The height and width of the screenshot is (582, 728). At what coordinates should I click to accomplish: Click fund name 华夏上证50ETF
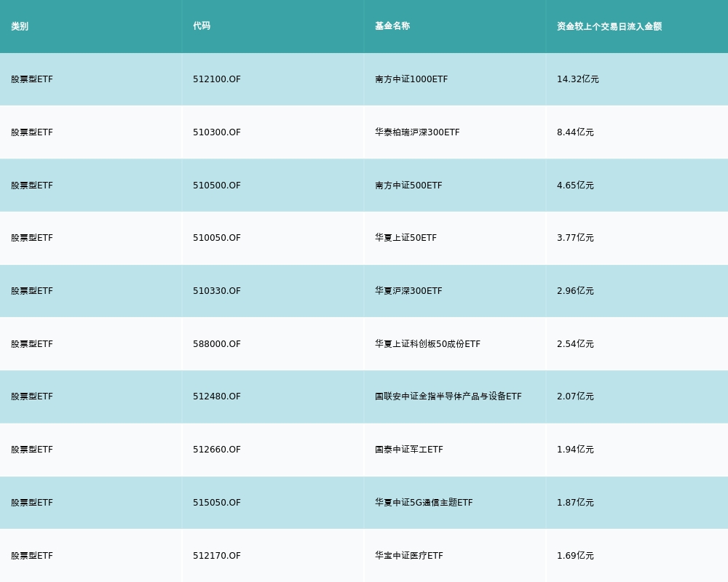click(405, 238)
